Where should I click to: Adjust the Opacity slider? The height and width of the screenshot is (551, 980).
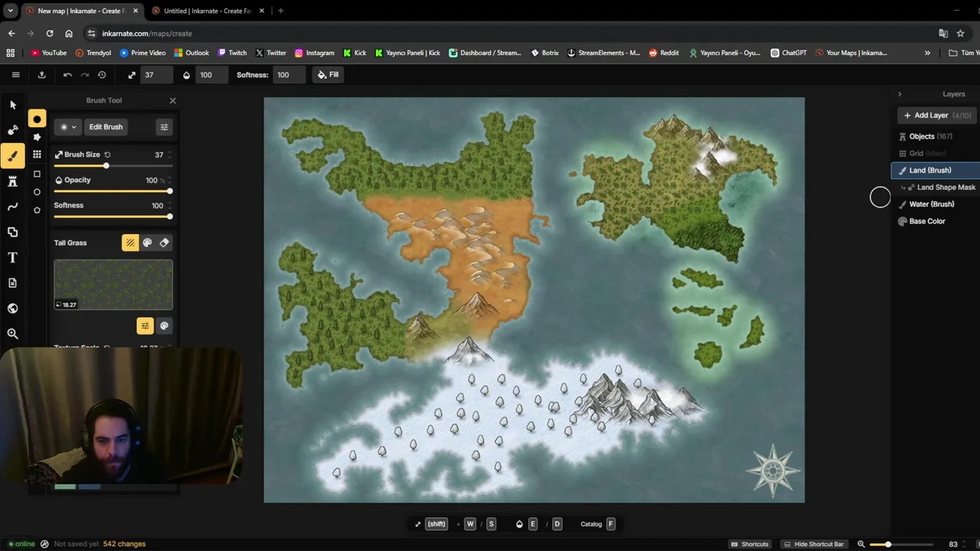[113, 191]
